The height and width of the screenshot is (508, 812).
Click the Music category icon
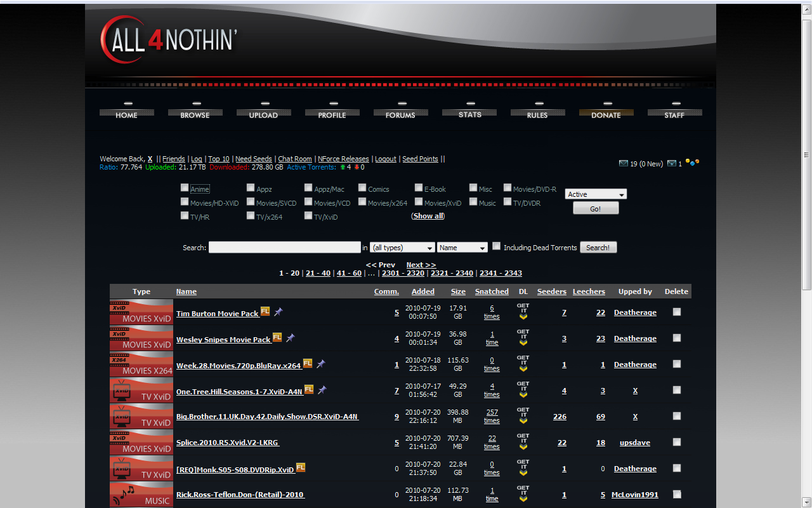coord(141,494)
